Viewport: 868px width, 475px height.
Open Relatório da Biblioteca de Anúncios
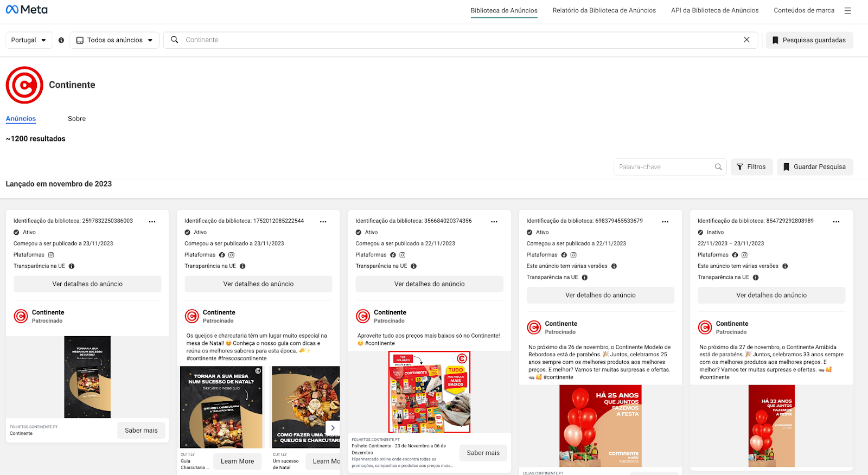pyautogui.click(x=604, y=10)
